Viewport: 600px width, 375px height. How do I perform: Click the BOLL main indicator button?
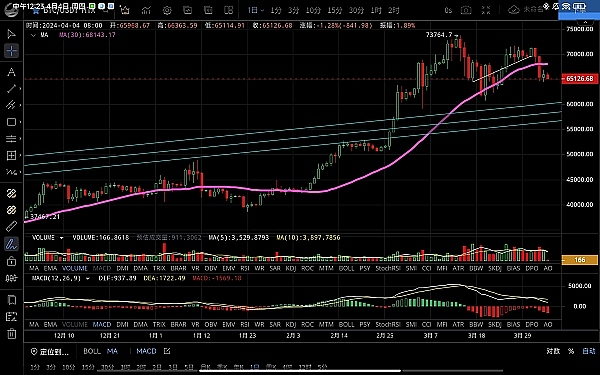pos(92,351)
